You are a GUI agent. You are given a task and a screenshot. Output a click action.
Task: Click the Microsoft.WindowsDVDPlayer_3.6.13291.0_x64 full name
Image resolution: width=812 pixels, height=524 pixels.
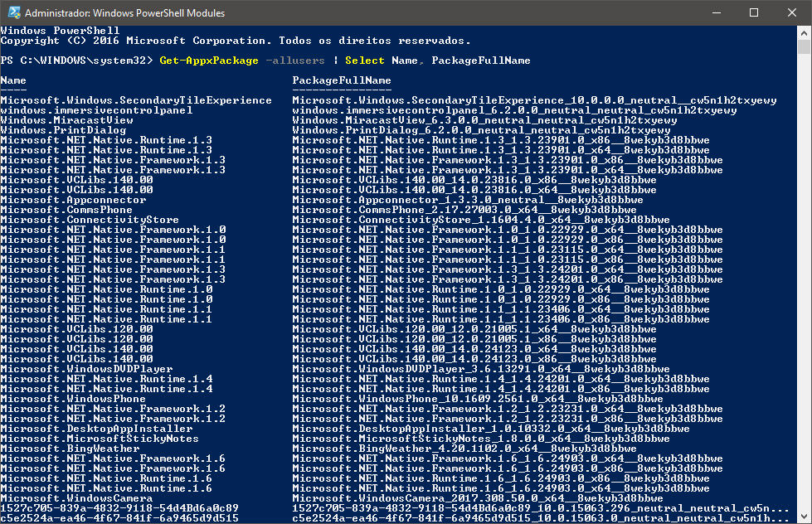pos(481,369)
